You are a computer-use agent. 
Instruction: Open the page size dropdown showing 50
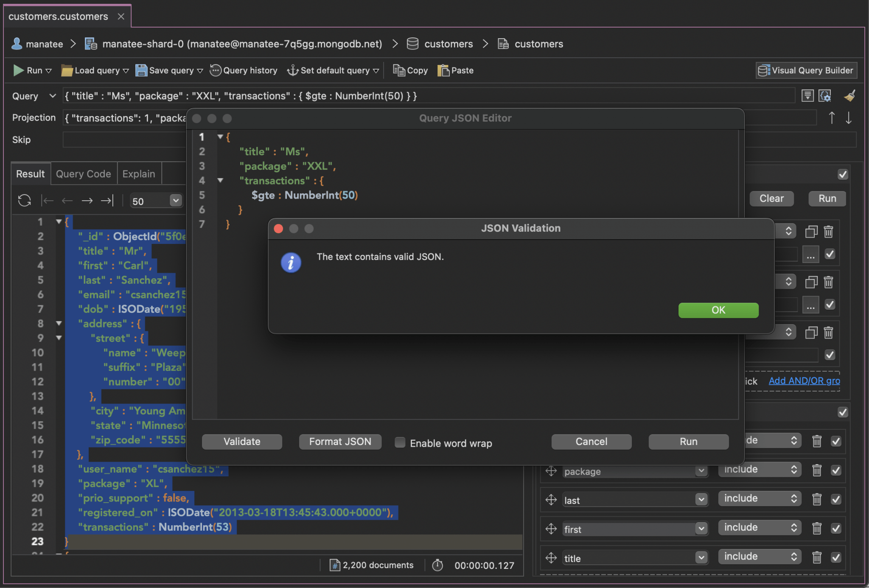[174, 200]
